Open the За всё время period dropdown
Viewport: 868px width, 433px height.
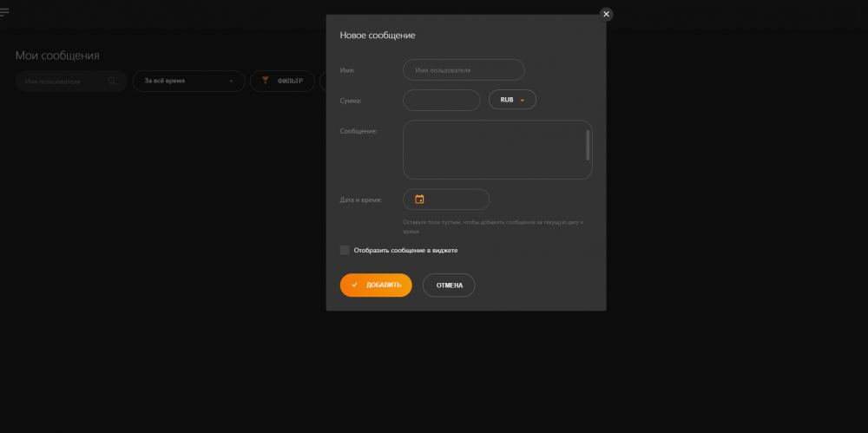coord(188,81)
